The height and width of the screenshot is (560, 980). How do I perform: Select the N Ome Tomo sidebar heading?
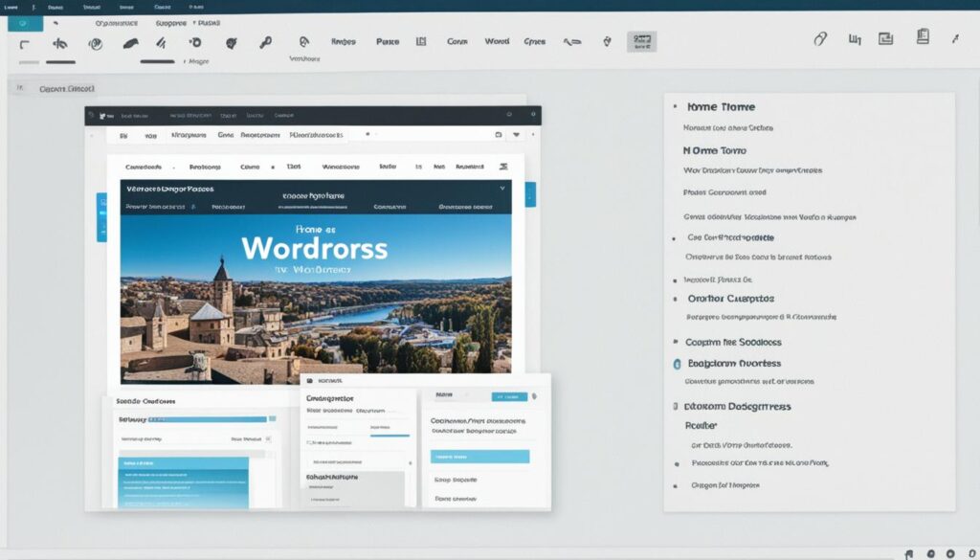click(x=714, y=150)
